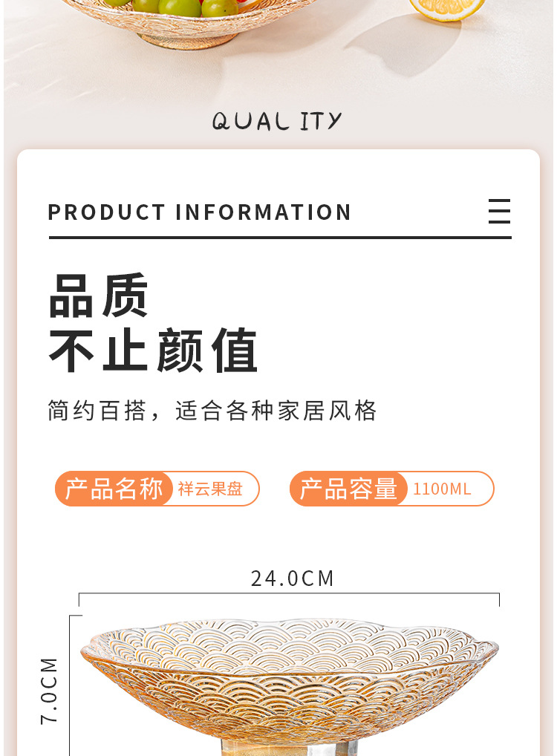Click the horizontal width bracket line

tap(290, 594)
